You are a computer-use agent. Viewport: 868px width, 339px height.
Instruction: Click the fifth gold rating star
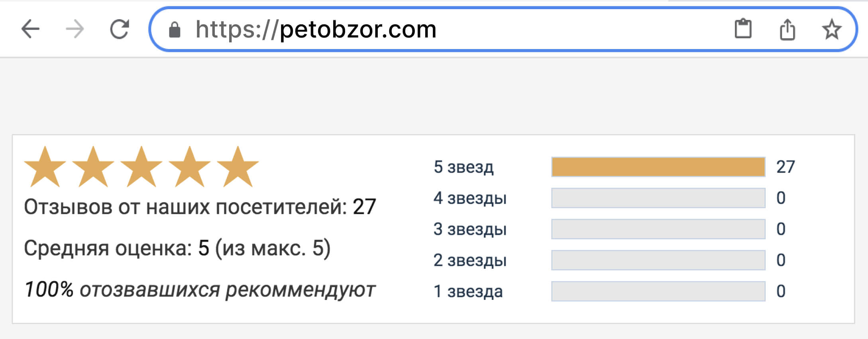(238, 167)
